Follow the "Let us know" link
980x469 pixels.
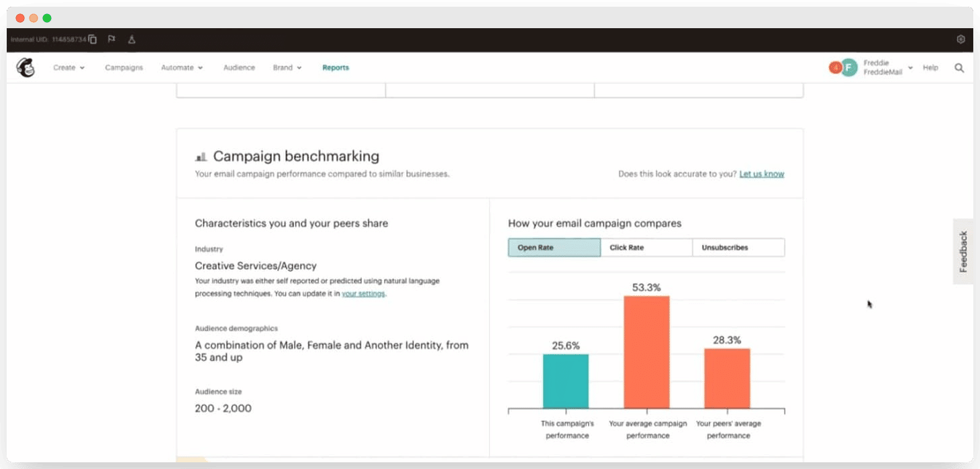[762, 174]
